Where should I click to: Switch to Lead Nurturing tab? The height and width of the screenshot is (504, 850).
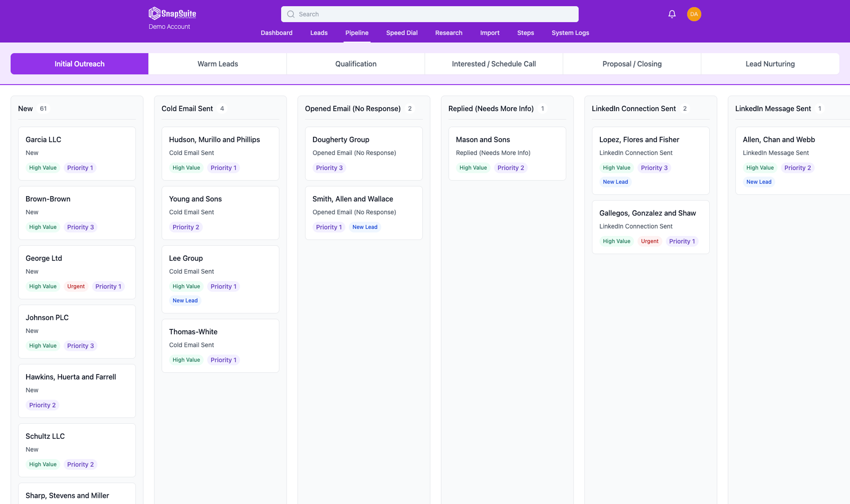coord(770,64)
